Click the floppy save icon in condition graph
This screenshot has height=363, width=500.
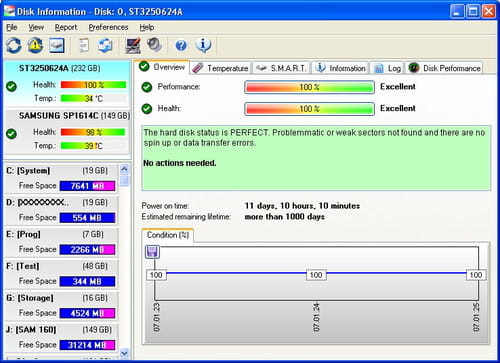point(152,252)
